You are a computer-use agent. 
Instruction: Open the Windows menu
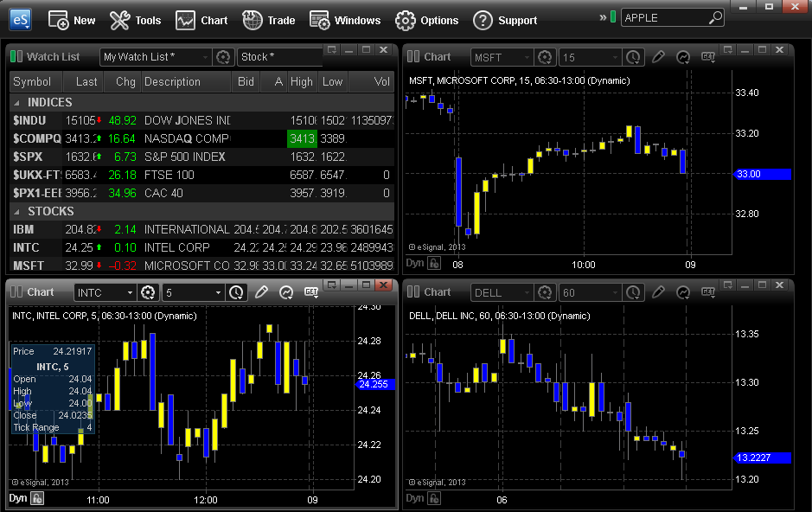(x=344, y=21)
